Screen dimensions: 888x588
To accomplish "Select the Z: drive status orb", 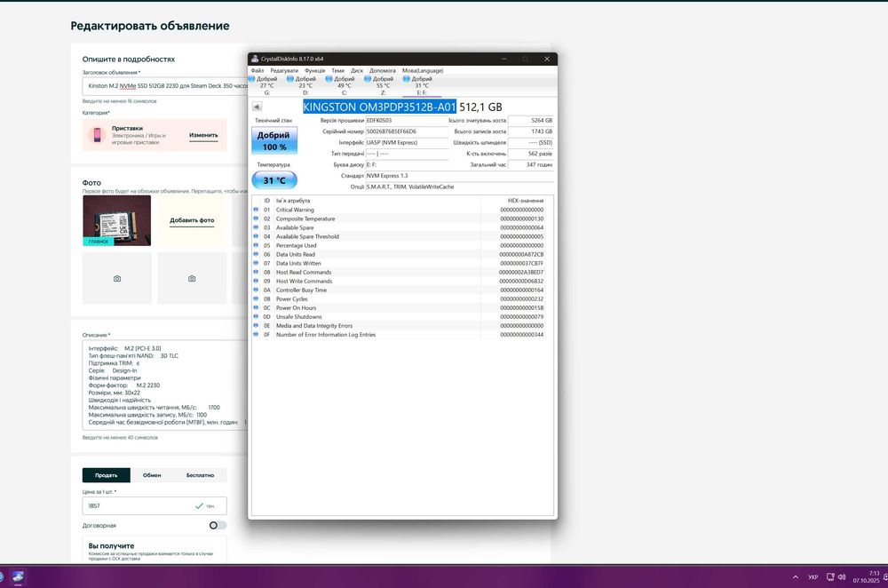I will (368, 79).
